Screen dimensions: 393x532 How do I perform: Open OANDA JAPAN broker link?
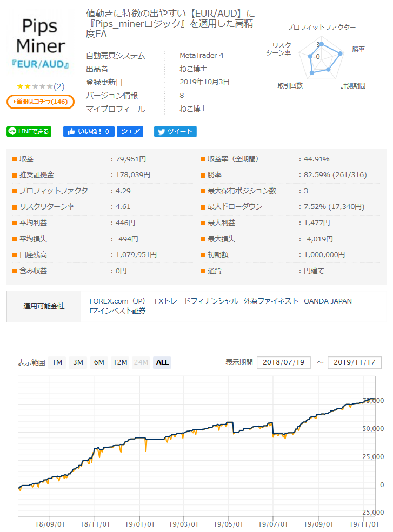328,301
